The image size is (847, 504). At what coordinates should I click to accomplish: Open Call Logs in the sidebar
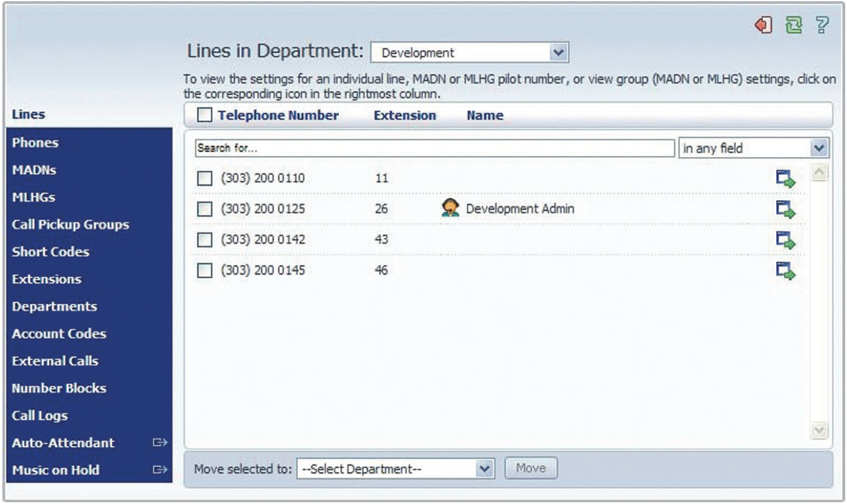[40, 416]
